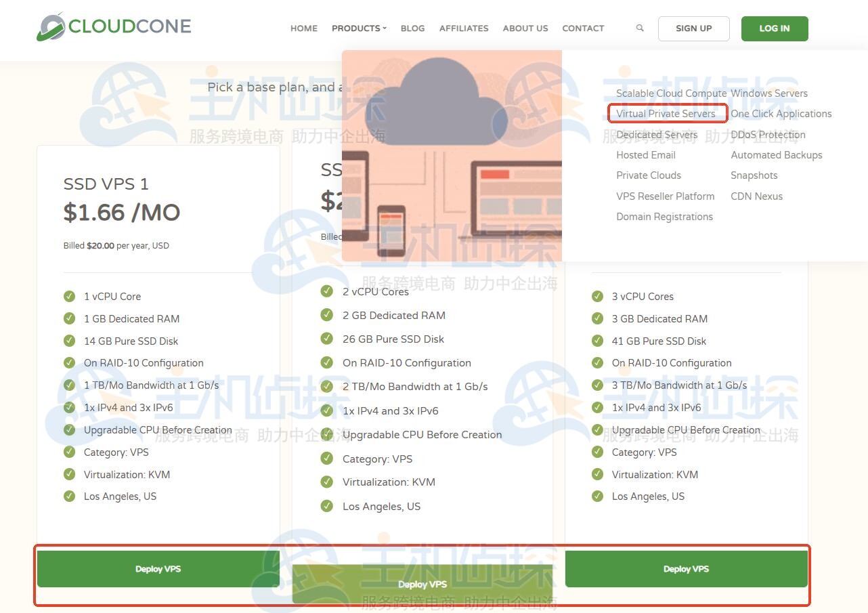868x613 pixels.
Task: Click the Sign Up button
Action: [693, 28]
